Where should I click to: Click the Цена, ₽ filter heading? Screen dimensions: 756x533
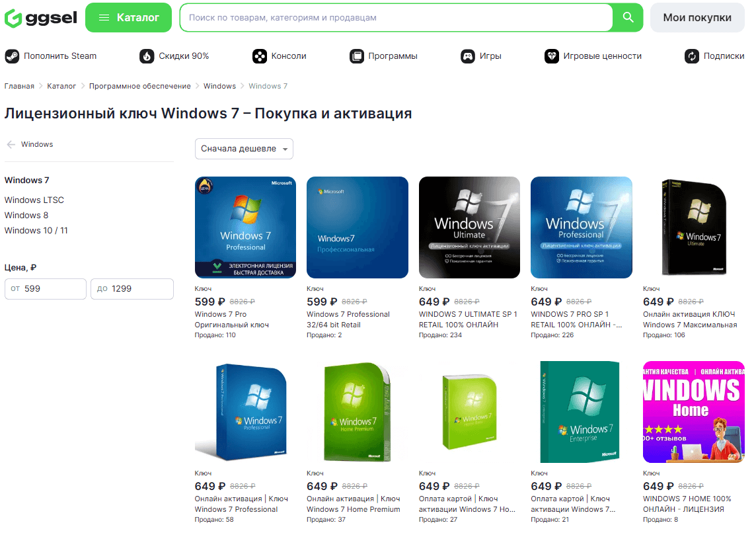click(x=20, y=267)
